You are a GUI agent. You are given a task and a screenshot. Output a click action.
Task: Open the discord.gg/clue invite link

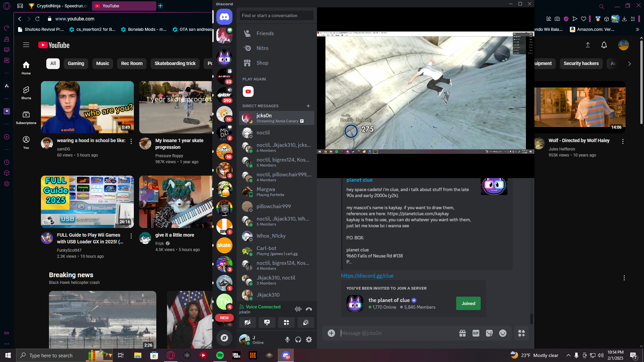pyautogui.click(x=367, y=276)
